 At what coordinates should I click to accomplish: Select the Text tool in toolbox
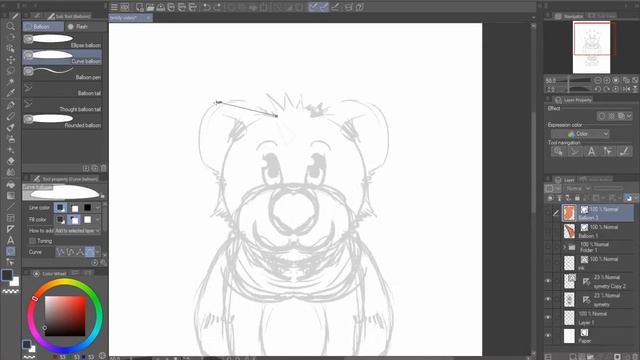pyautogui.click(x=10, y=240)
